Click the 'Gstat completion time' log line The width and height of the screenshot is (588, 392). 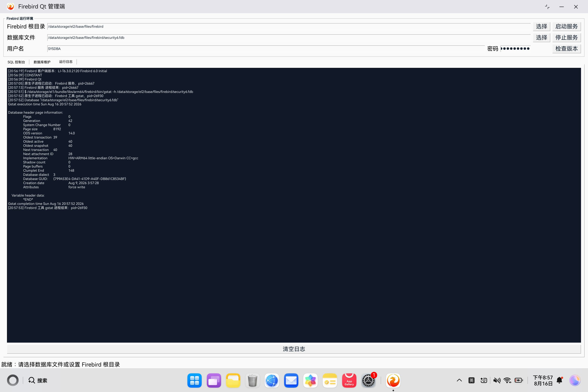pos(46,204)
